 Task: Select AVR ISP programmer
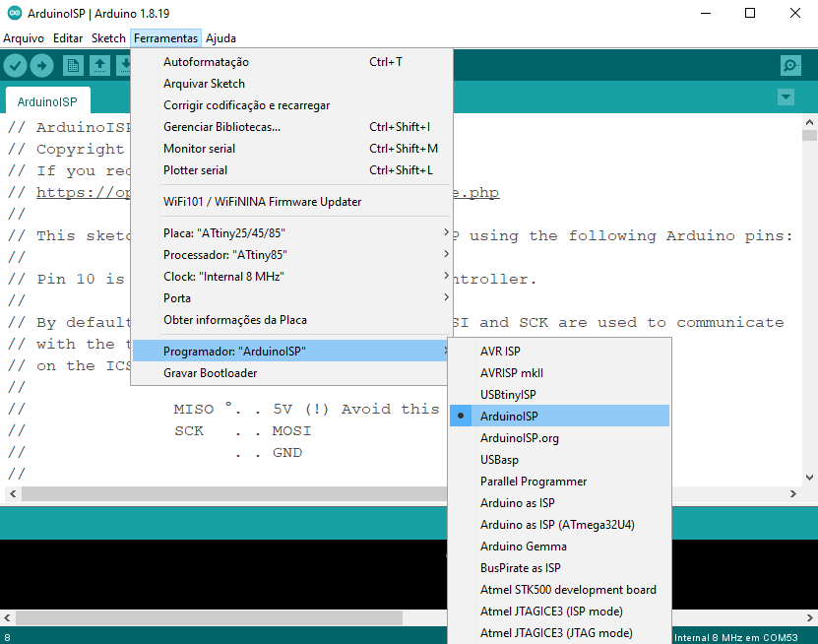click(x=499, y=351)
